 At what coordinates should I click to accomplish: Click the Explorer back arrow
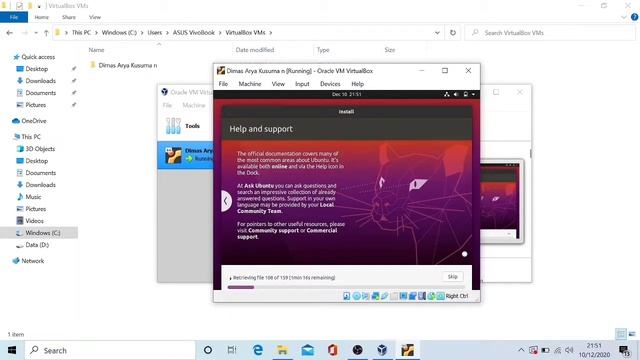[x=10, y=33]
